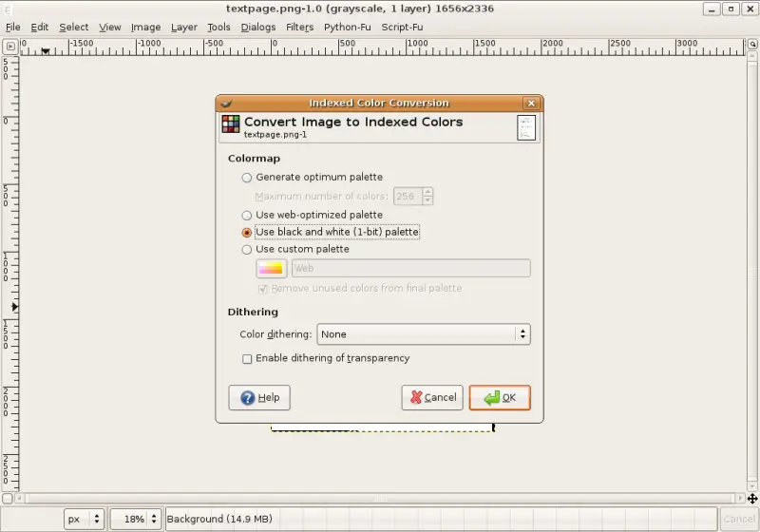Open the image menu triangle at ruler corner

(x=9, y=45)
